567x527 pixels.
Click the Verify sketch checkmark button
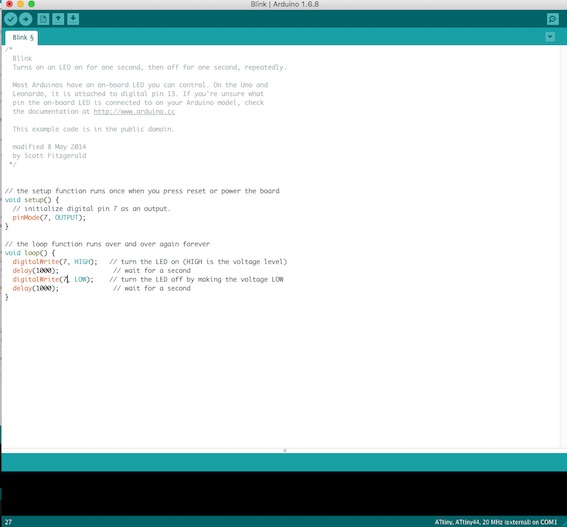pyautogui.click(x=11, y=19)
